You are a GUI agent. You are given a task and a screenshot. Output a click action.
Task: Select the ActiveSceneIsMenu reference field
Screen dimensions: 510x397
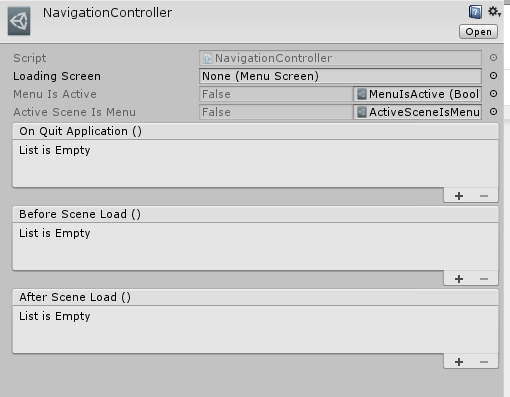click(417, 112)
